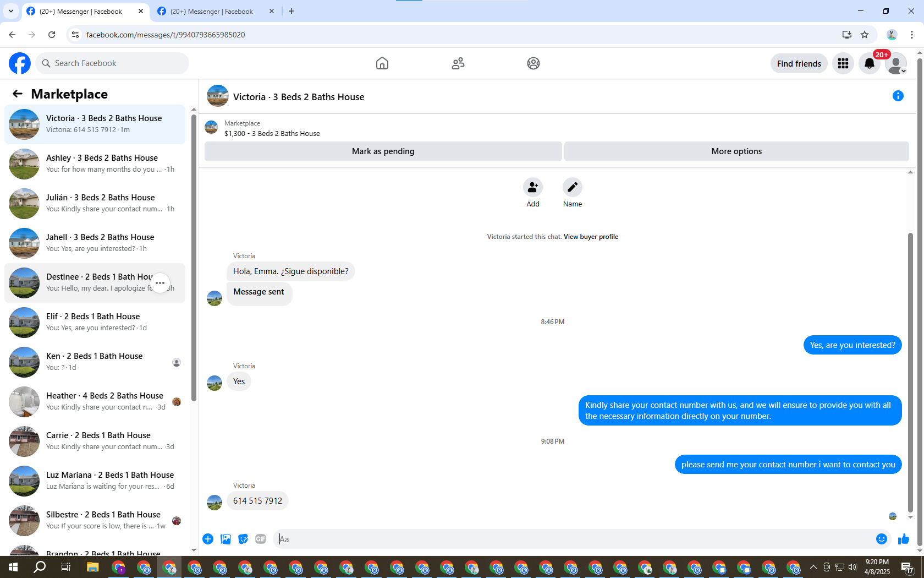Close the first Messenger tab
The image size is (924, 578).
coord(141,11)
